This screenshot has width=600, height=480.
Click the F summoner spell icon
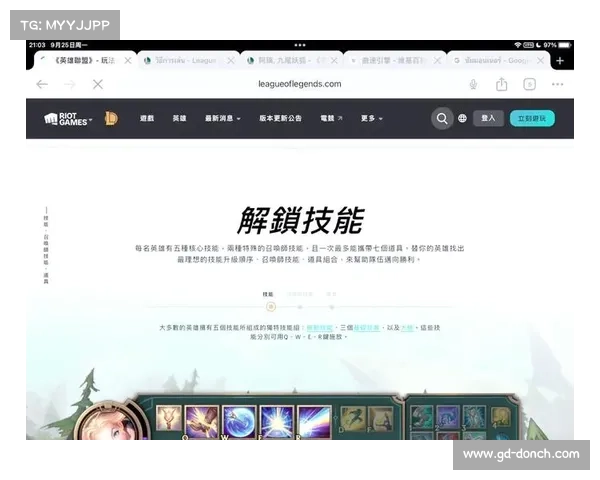pos(381,420)
